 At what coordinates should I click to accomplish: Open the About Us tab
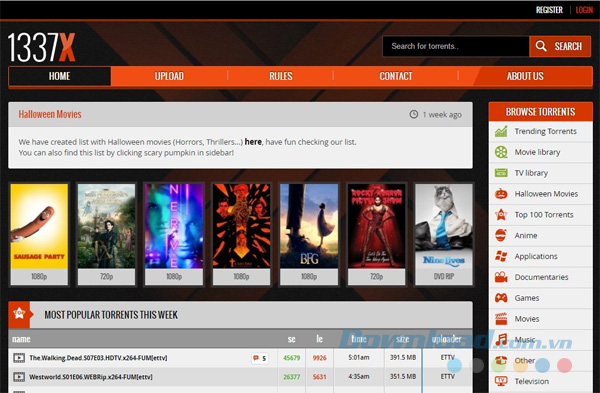[x=525, y=76]
